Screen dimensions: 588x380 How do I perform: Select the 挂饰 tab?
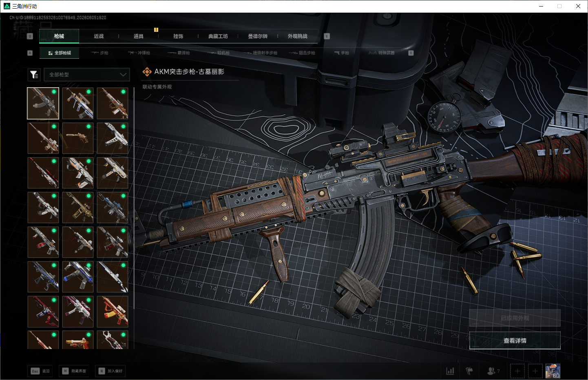178,36
